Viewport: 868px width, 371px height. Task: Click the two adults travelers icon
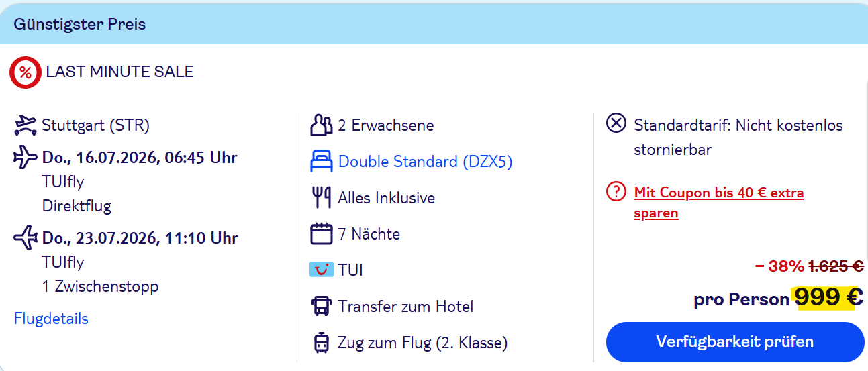(322, 125)
